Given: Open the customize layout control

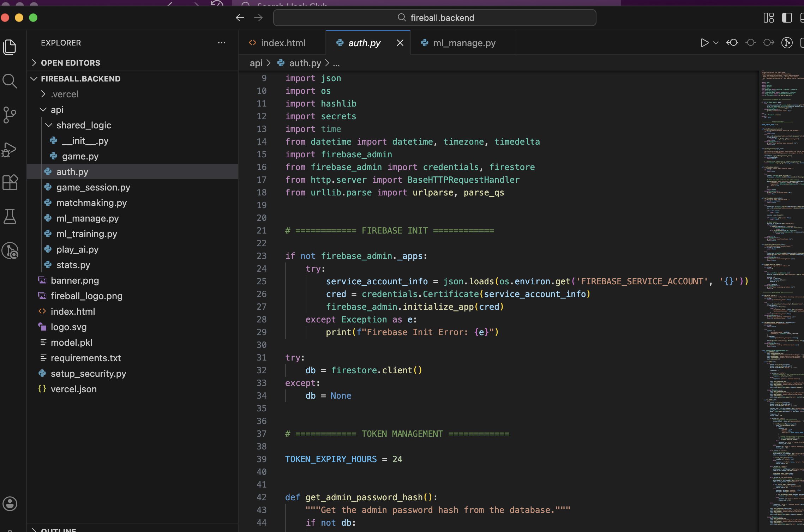Looking at the screenshot, I should (768, 18).
